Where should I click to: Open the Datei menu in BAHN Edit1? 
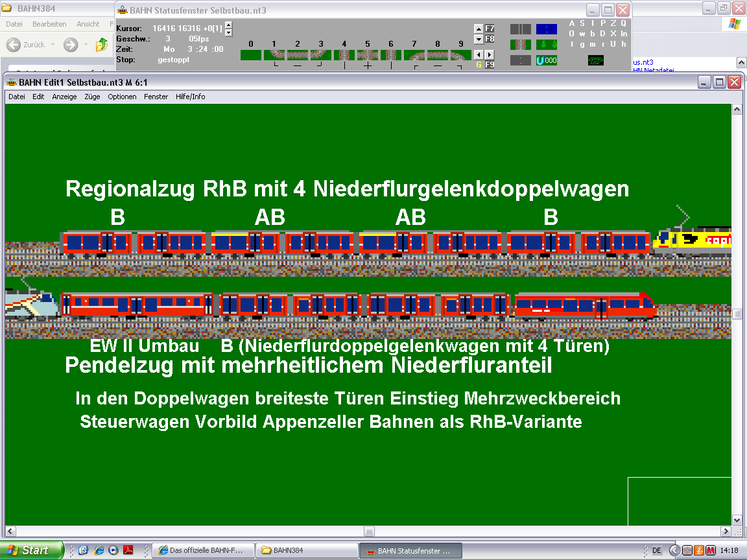pos(17,97)
